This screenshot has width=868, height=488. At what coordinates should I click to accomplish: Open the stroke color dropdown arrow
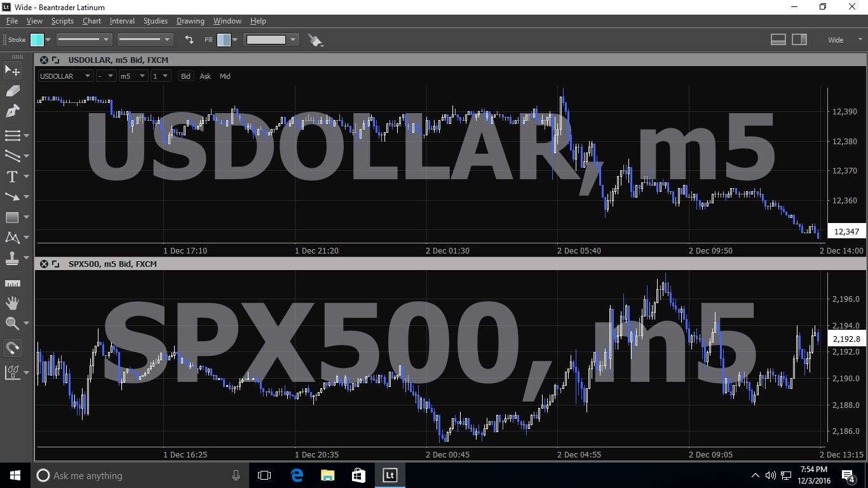(x=48, y=39)
